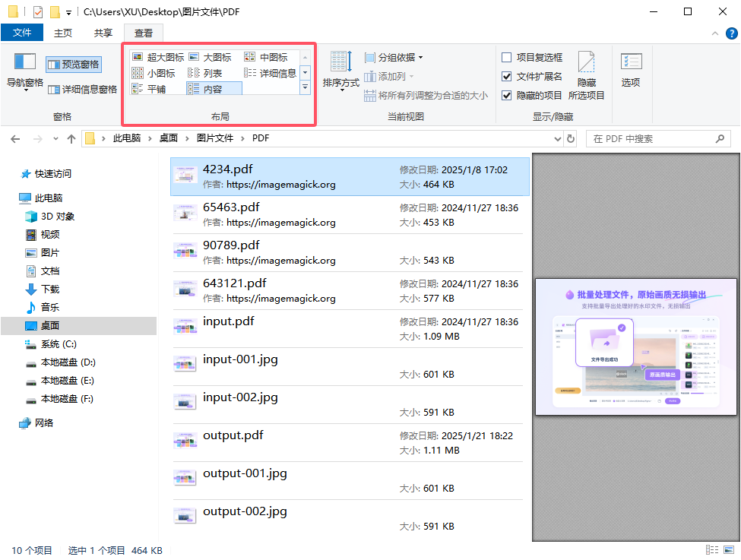Enable the 文件扩展名 file extensions checkbox
Viewport: 741px width, 560px height.
pyautogui.click(x=506, y=76)
